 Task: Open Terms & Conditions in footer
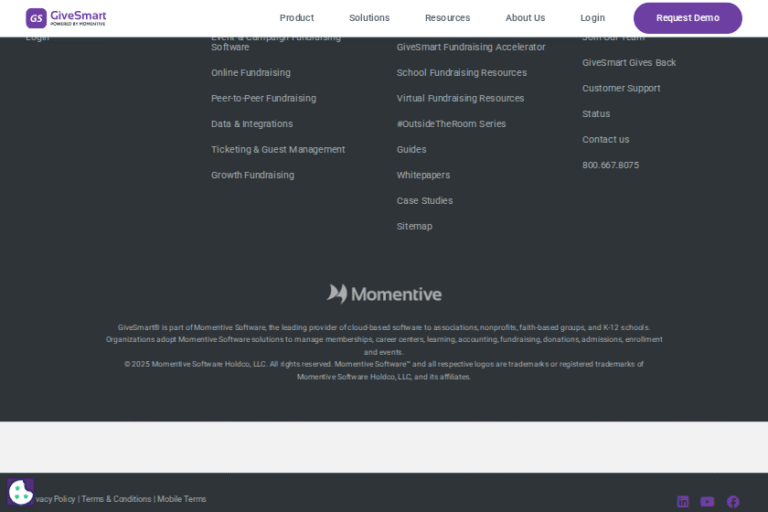pyautogui.click(x=116, y=499)
